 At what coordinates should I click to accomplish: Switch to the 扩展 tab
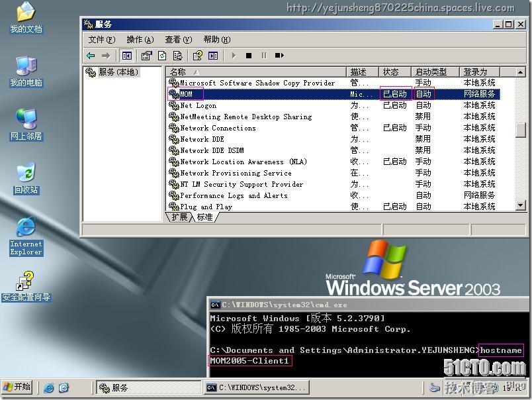179,217
